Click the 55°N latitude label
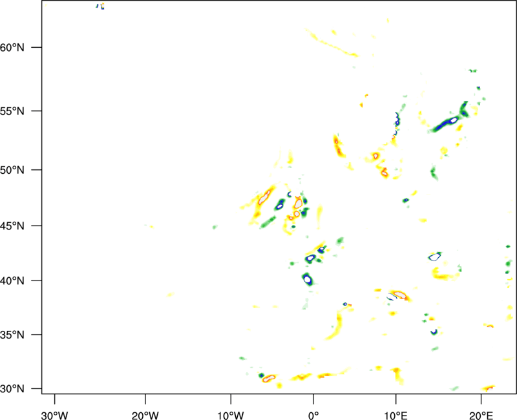Screen dimensions: 517x420 12,111
